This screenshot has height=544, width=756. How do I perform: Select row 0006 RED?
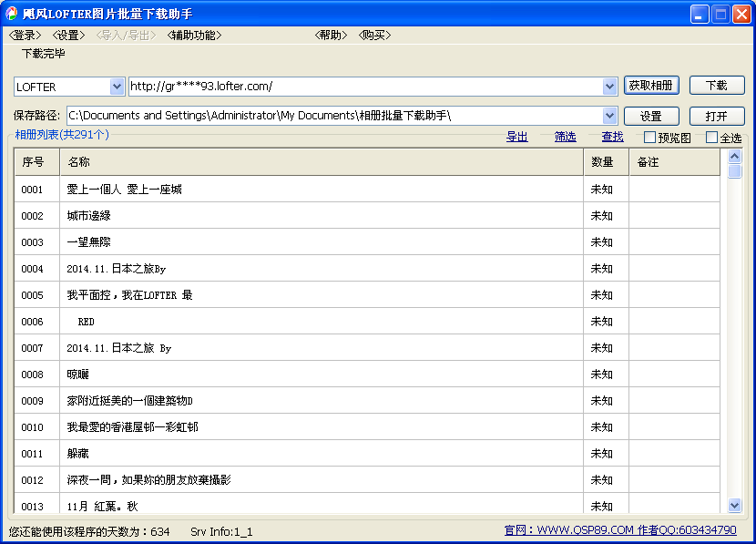367,322
